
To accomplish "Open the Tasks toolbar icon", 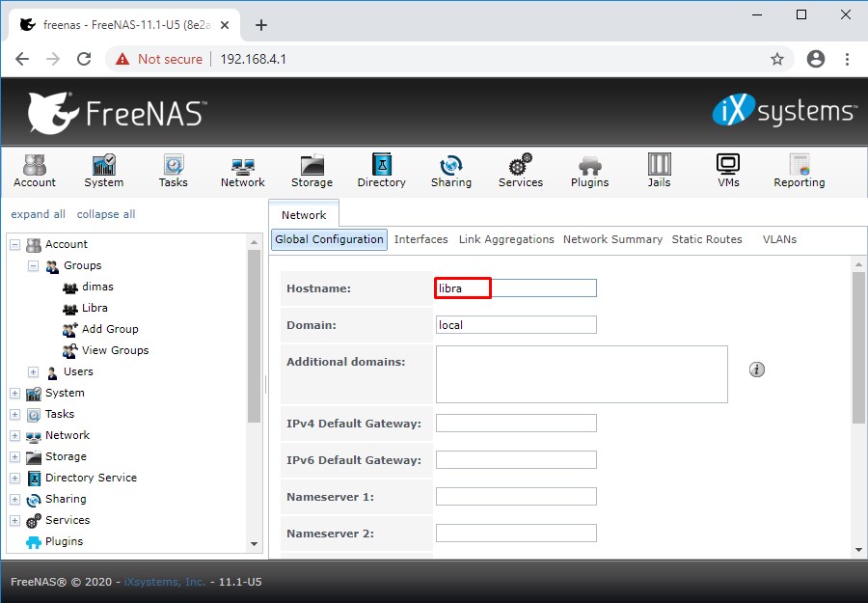I will coord(173,171).
